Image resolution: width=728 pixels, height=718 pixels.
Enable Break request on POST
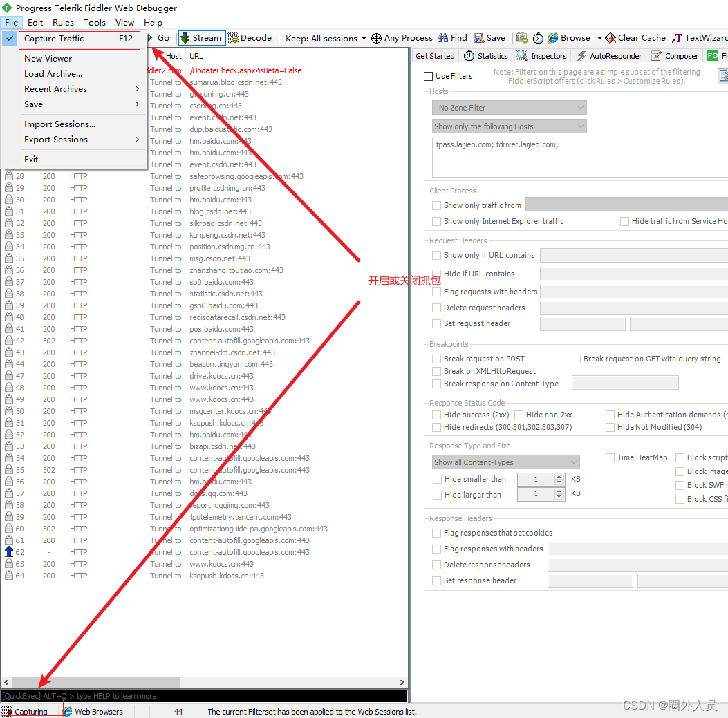pyautogui.click(x=436, y=359)
